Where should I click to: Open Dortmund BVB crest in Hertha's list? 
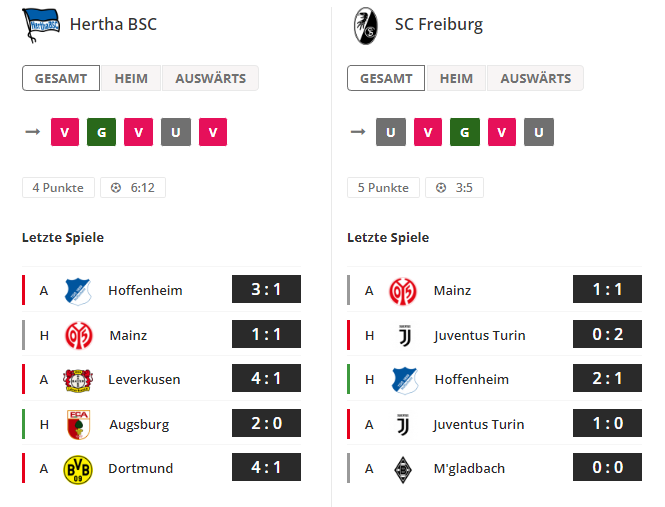78,469
